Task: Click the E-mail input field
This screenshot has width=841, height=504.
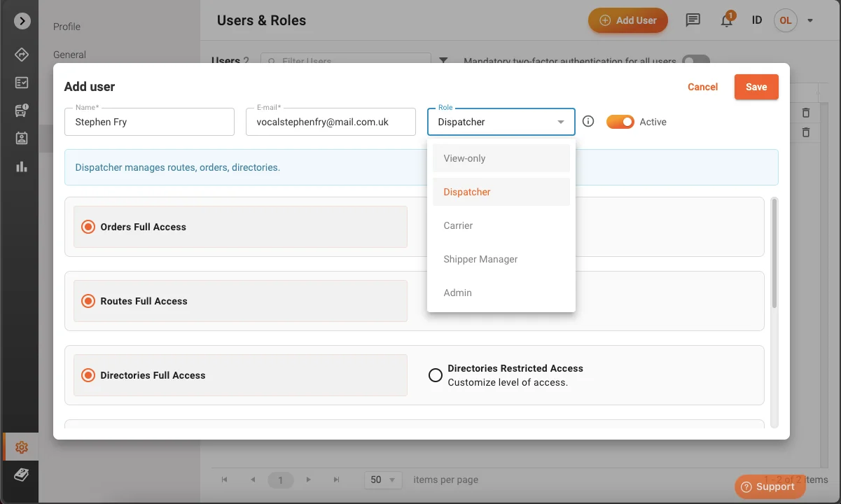Action: coord(331,122)
